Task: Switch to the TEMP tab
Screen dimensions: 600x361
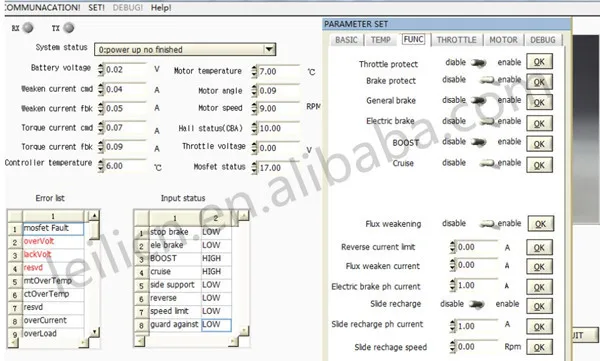Action: click(x=381, y=40)
